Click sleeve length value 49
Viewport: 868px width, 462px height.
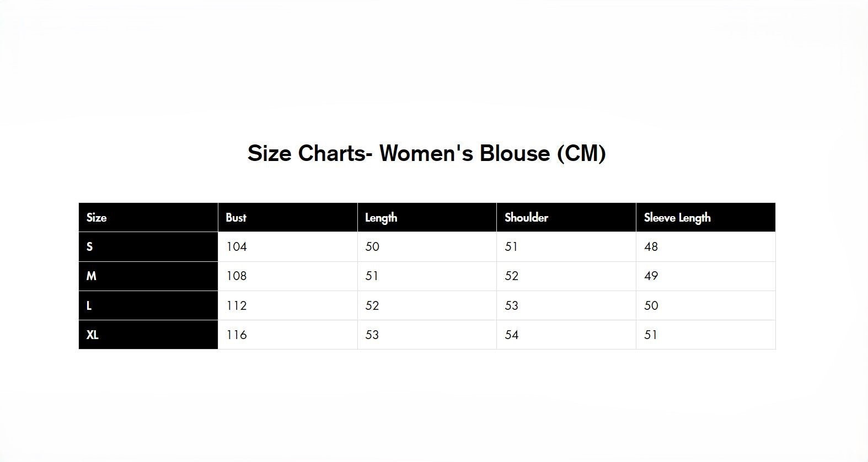click(x=651, y=276)
